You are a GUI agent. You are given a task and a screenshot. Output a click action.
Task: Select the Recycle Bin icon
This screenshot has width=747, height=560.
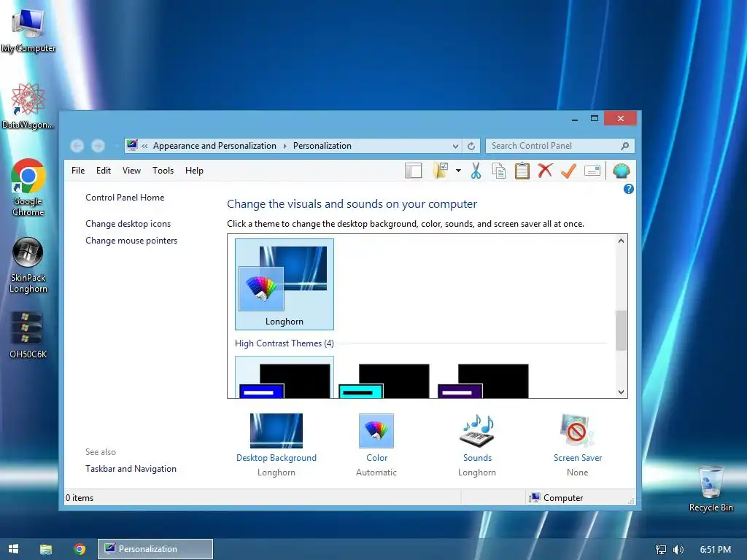[711, 489]
